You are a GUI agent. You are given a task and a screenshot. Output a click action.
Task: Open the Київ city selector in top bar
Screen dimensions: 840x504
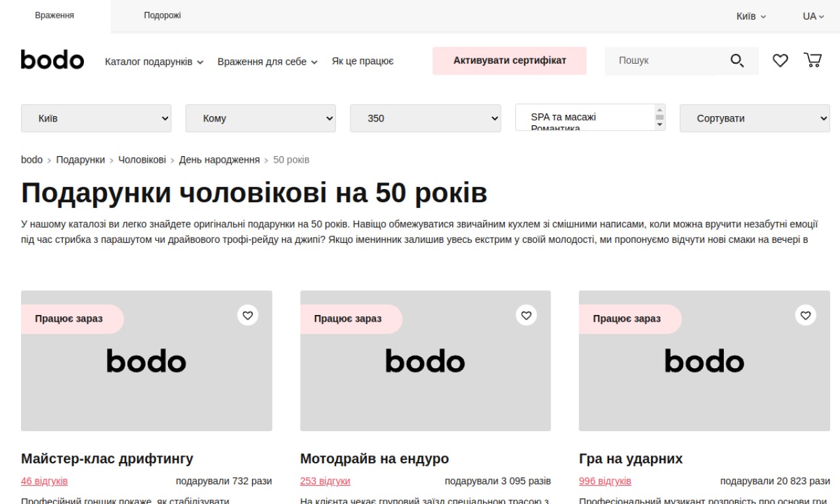tap(751, 16)
